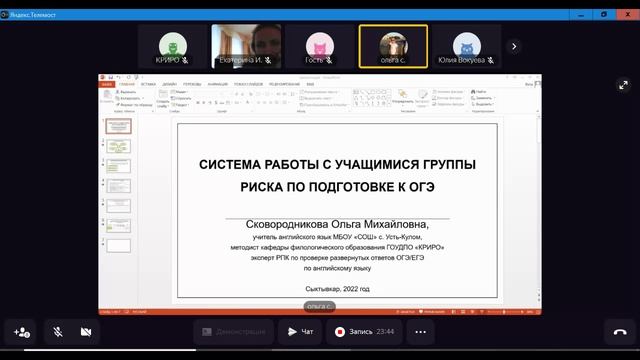The image size is (640, 360).
Task: Show next participants with arrow
Action: coord(514,47)
